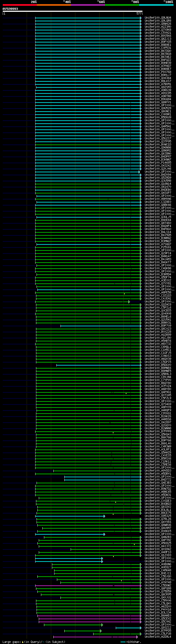Select hit label UniRef100_Q3TP95

158,142
